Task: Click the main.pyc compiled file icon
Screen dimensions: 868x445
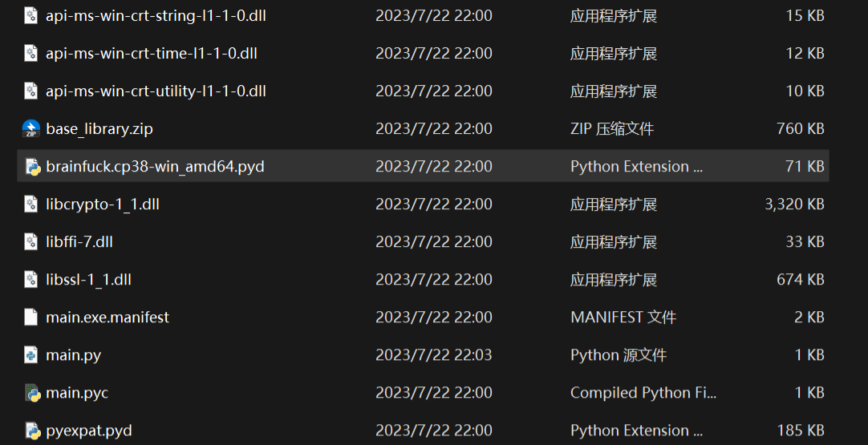Action: [x=32, y=393]
